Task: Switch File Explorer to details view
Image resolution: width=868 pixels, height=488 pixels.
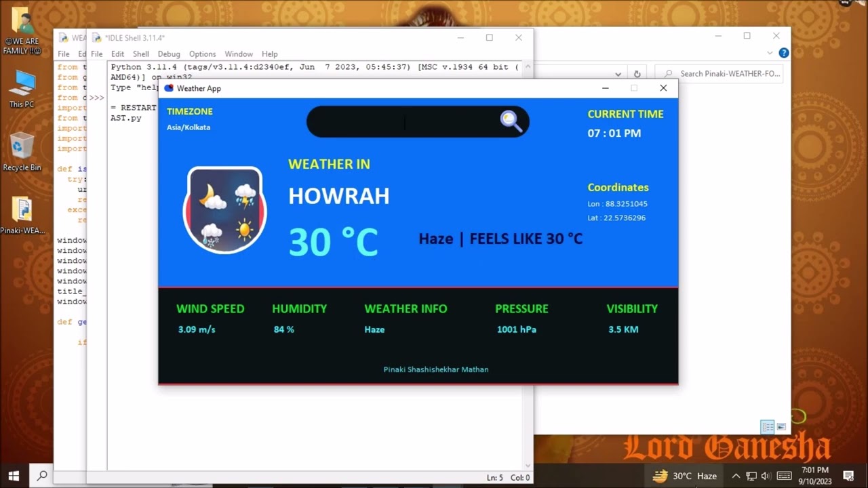Action: click(x=768, y=427)
